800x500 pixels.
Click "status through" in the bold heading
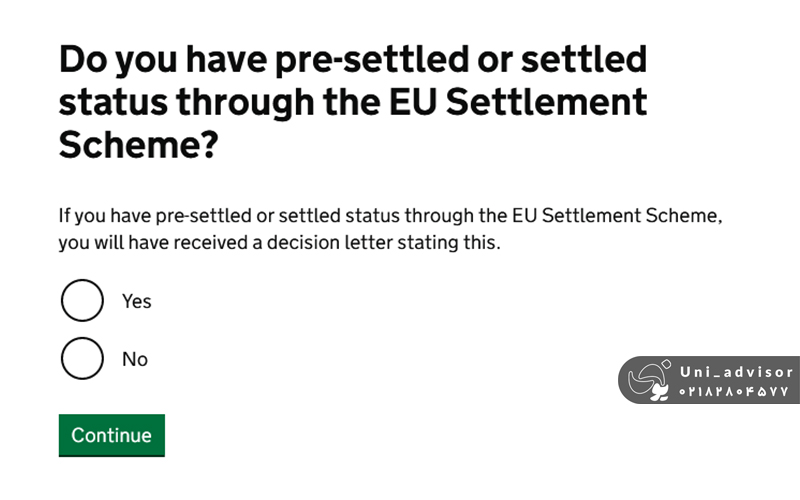click(x=184, y=103)
